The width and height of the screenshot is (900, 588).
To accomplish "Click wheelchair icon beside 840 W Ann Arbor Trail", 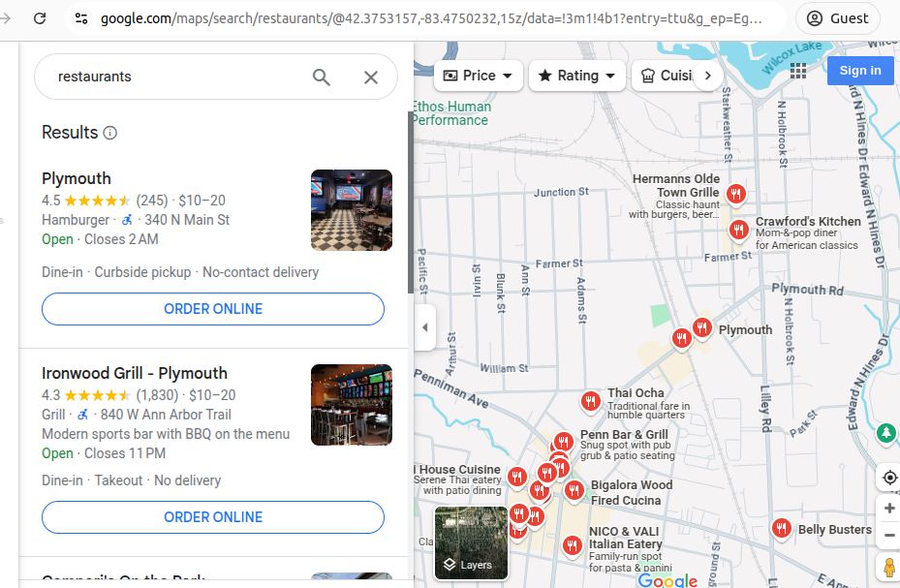I will (x=83, y=414).
